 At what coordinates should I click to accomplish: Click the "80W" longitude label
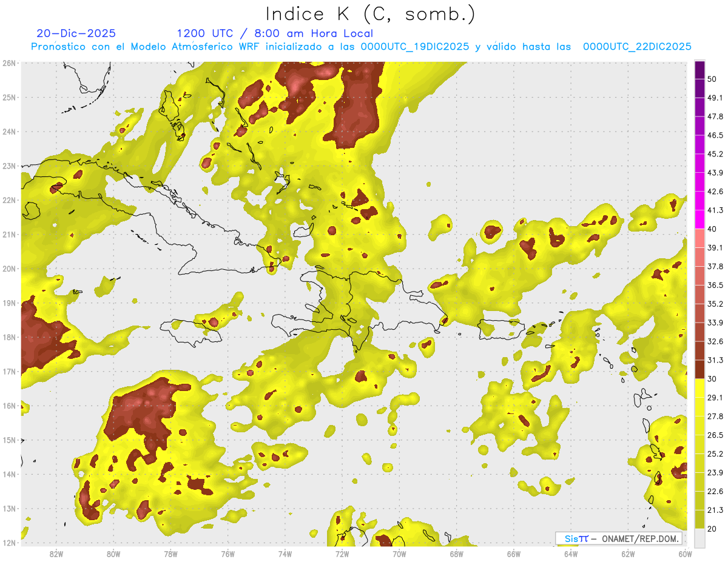113,554
